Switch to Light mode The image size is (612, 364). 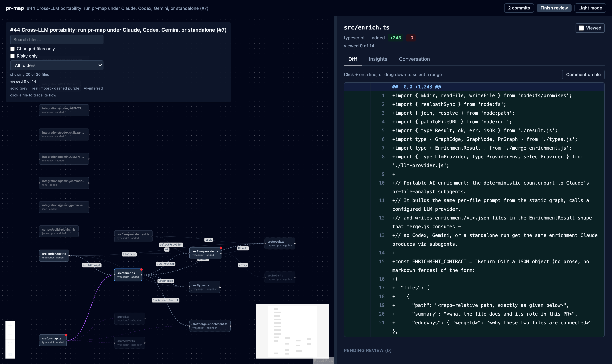[x=590, y=8]
